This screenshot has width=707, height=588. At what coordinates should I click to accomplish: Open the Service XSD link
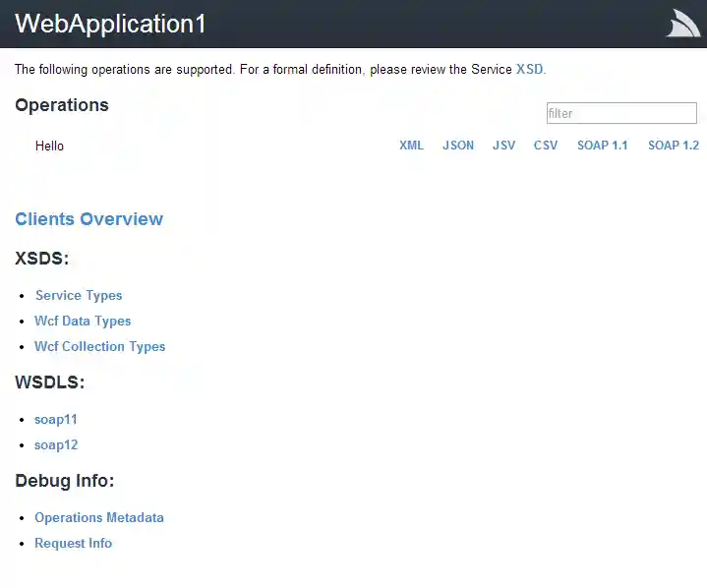point(529,69)
